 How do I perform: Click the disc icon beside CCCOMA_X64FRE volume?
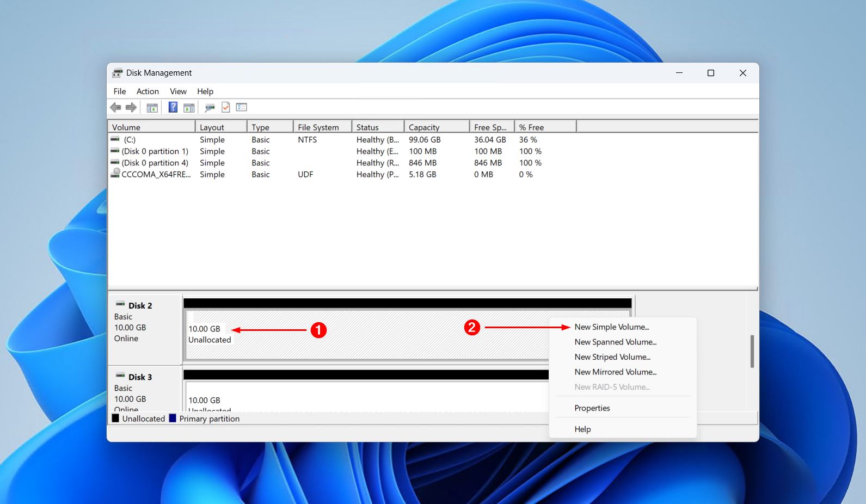(115, 173)
